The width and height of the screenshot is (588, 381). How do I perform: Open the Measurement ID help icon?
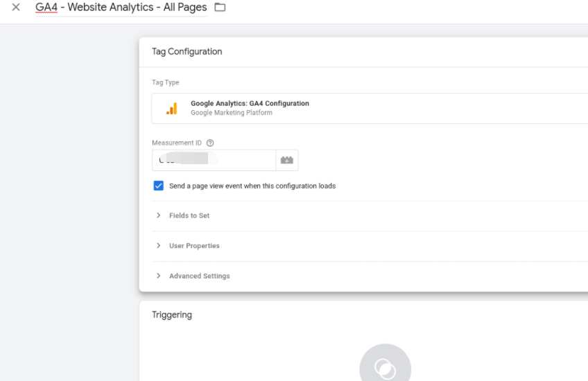pos(210,143)
